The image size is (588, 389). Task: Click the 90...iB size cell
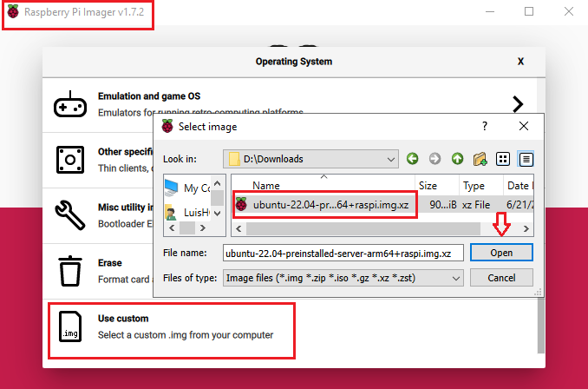point(443,205)
